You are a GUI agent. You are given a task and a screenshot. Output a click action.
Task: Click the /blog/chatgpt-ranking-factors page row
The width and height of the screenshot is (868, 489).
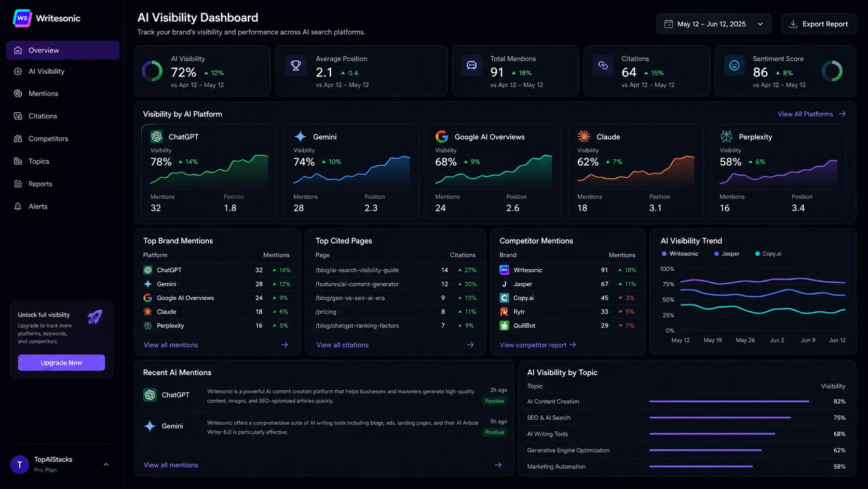396,326
